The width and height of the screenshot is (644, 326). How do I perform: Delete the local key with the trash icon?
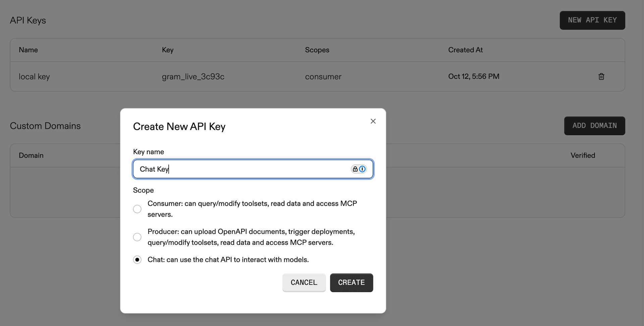[x=601, y=76]
